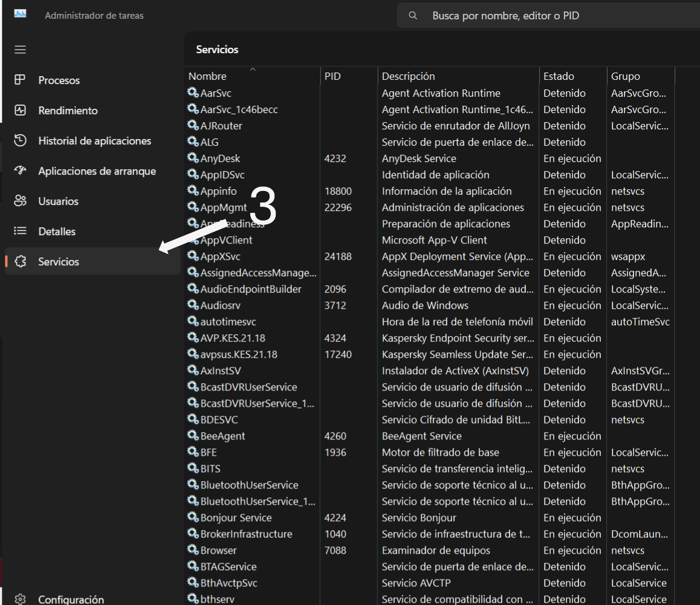Open the Detalles list icon
700x605 pixels.
[21, 231]
